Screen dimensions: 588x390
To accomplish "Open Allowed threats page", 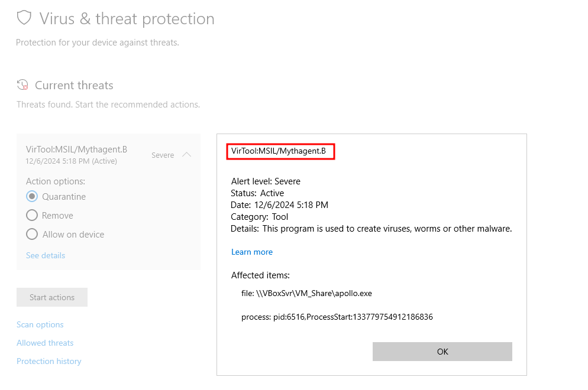I will click(x=45, y=343).
